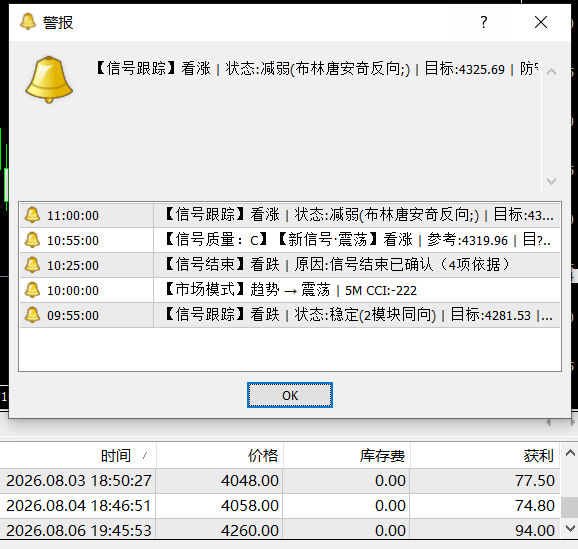Click the trade table's up scroll arrow
Screen dimensions: 578x549
pyautogui.click(x=570, y=453)
